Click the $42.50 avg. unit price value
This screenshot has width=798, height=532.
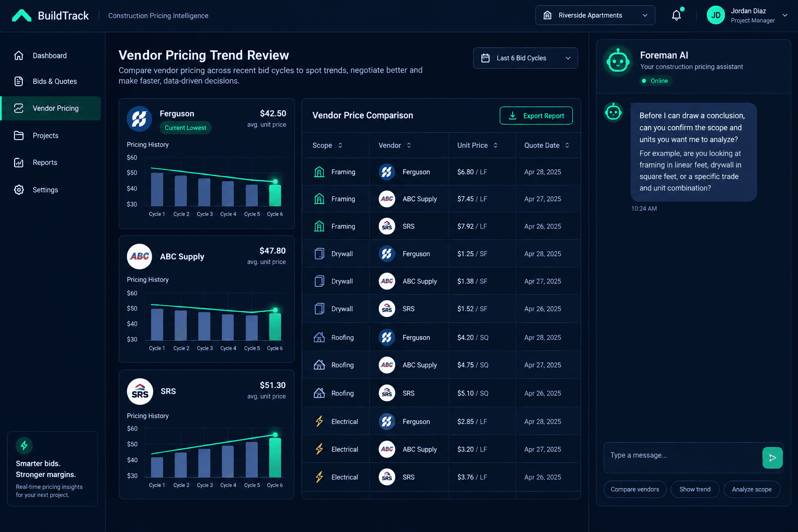(273, 113)
